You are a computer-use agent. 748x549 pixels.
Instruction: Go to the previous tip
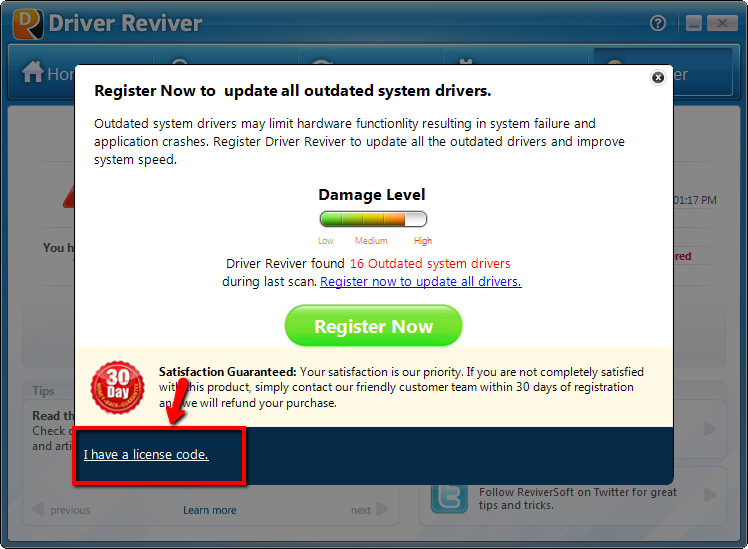pos(61,510)
